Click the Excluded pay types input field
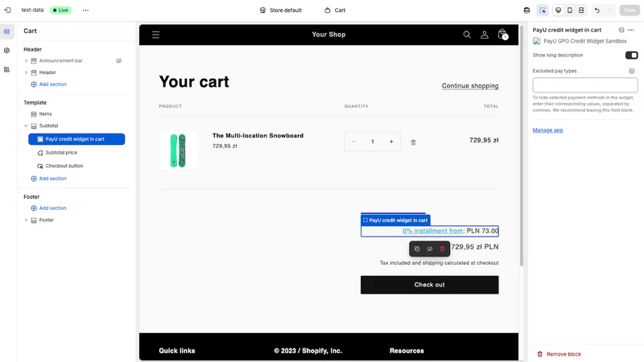Viewport: 644px width, 362px height. point(585,85)
